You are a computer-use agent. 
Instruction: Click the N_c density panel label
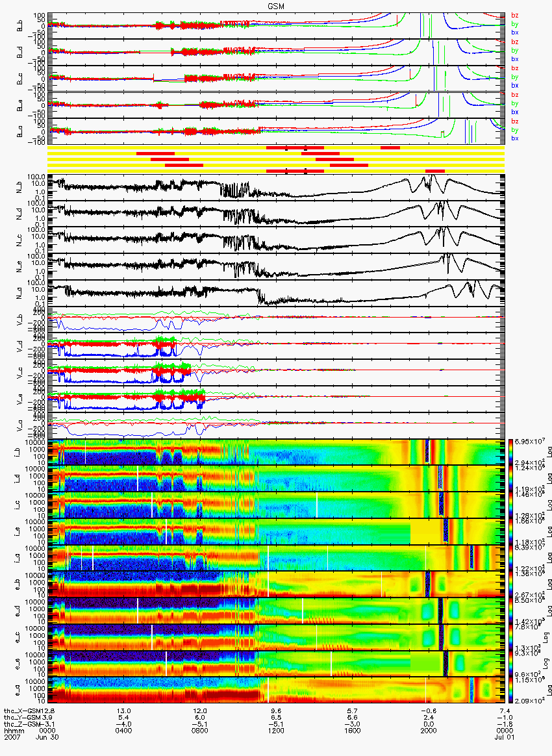point(19,239)
